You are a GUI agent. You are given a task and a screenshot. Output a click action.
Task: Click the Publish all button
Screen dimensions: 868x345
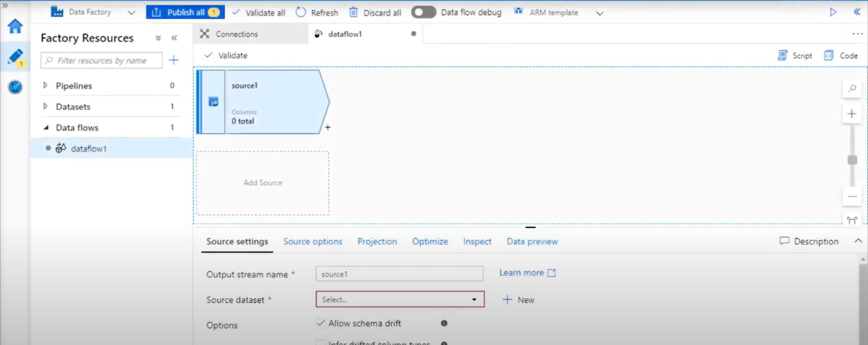coord(185,12)
